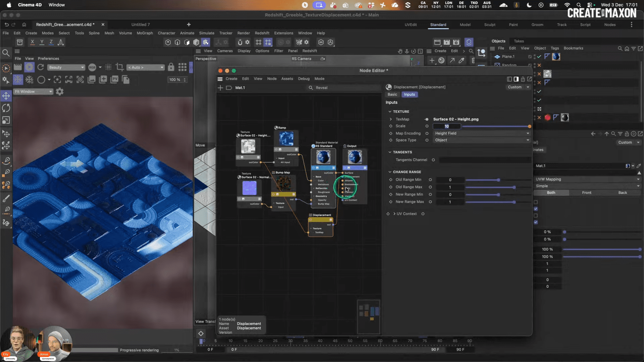
Task: Select the Live Selection tool in left toolbar
Action: point(6,68)
